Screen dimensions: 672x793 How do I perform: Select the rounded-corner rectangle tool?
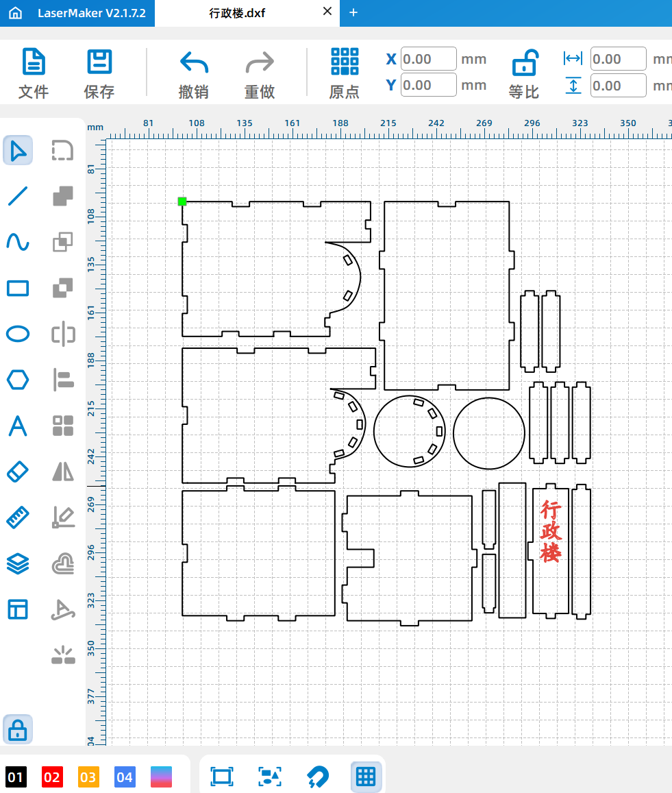pyautogui.click(x=63, y=150)
